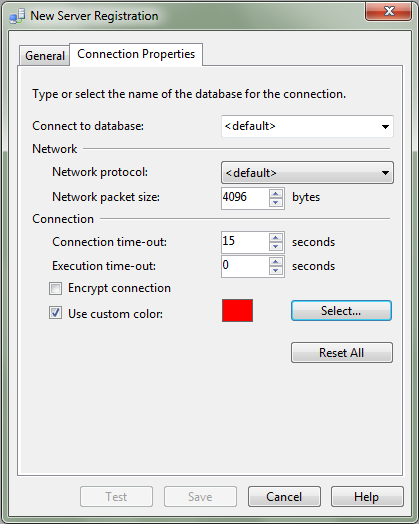Cancel the server registration dialog
Screen dimensions: 419x524
pyautogui.click(x=284, y=497)
